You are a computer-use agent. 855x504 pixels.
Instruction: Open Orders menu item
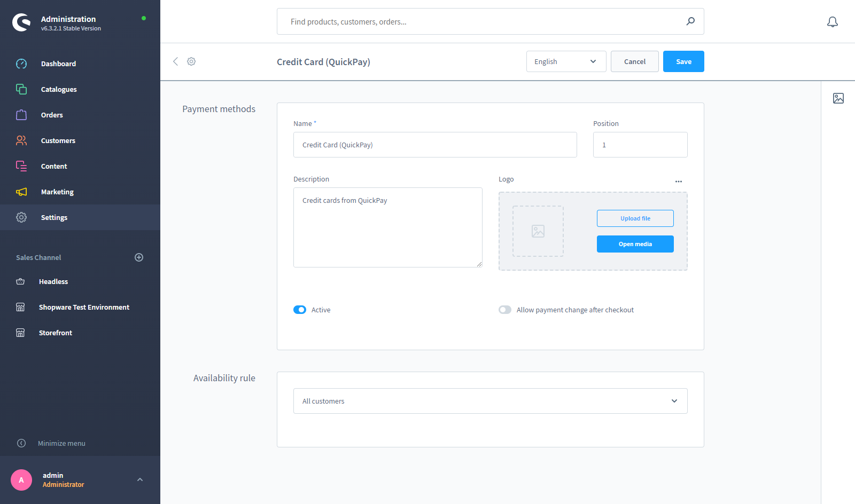point(80,115)
